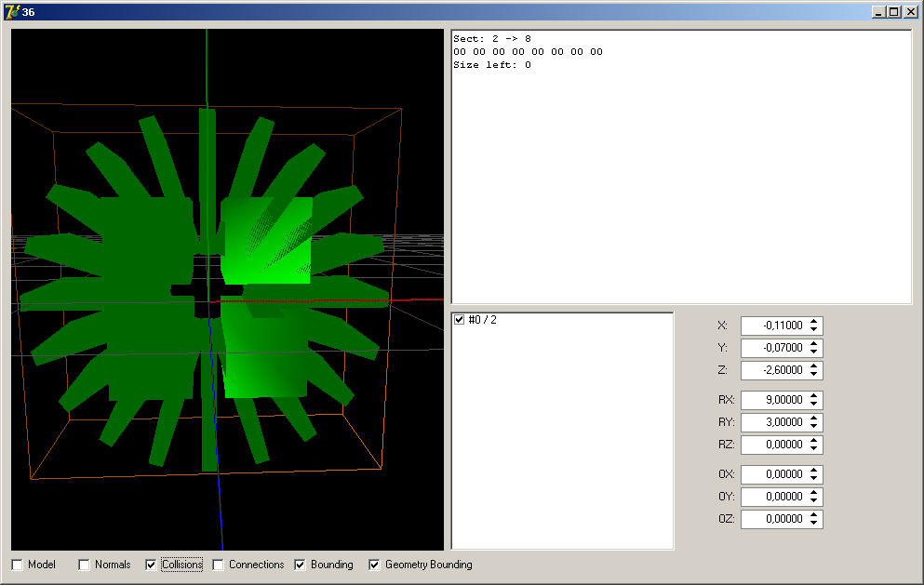Increment the RY value using up arrow
924x585 pixels.
[814, 419]
